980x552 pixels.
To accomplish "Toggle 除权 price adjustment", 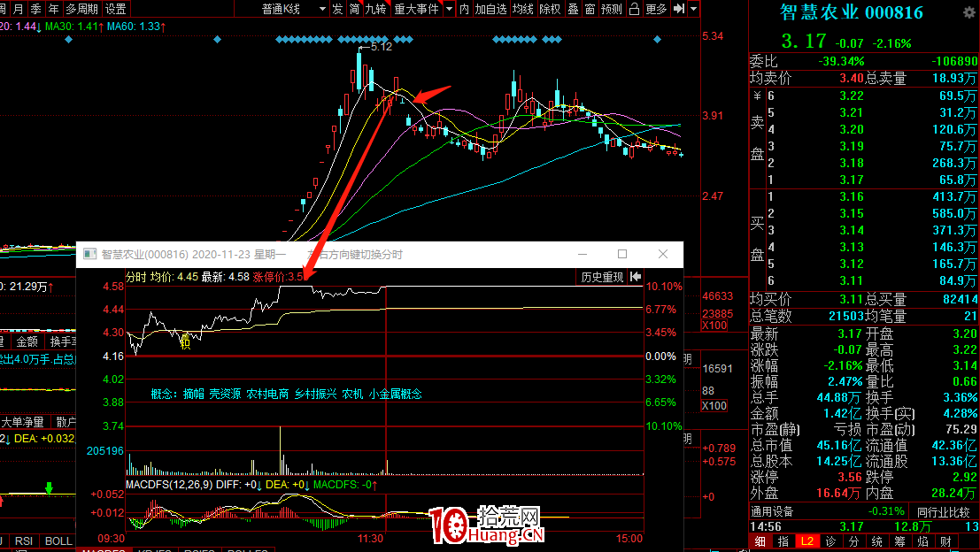I will coord(550,9).
